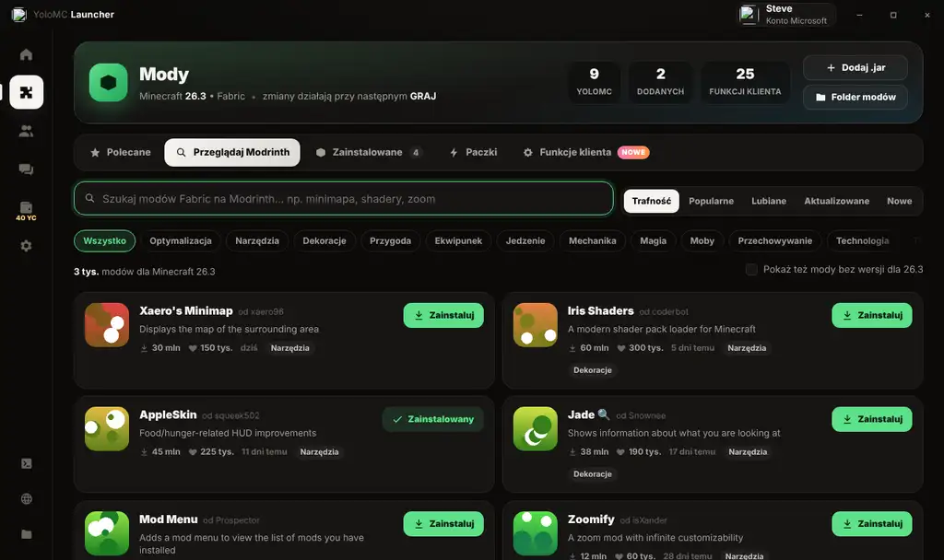Image resolution: width=944 pixels, height=560 pixels.
Task: Go to the Home page in the sidebar
Action: 26,54
